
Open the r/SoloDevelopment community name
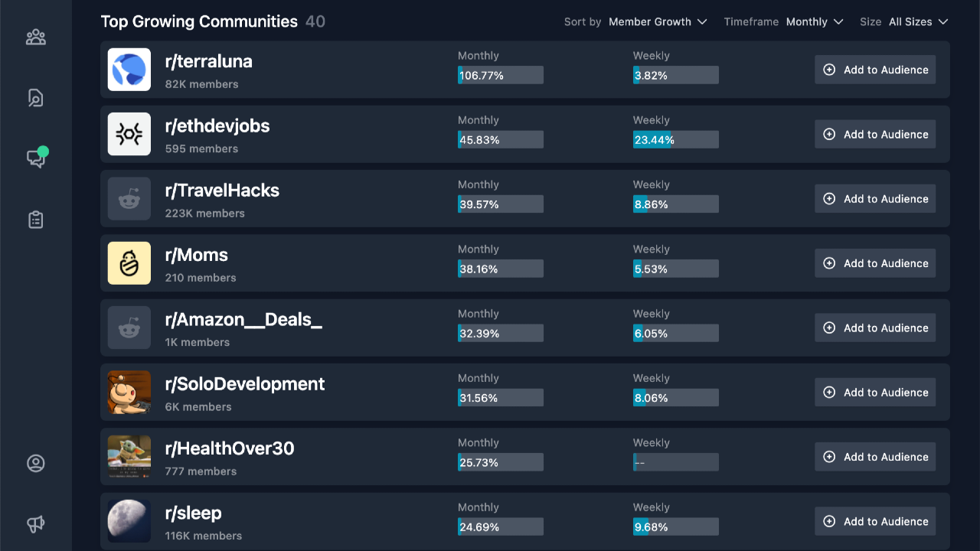[x=245, y=384]
